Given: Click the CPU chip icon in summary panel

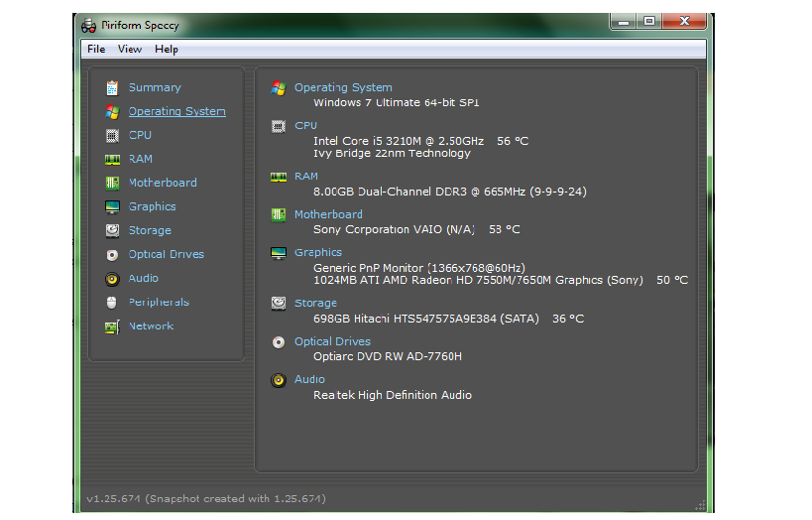Looking at the screenshot, I should click(x=278, y=126).
